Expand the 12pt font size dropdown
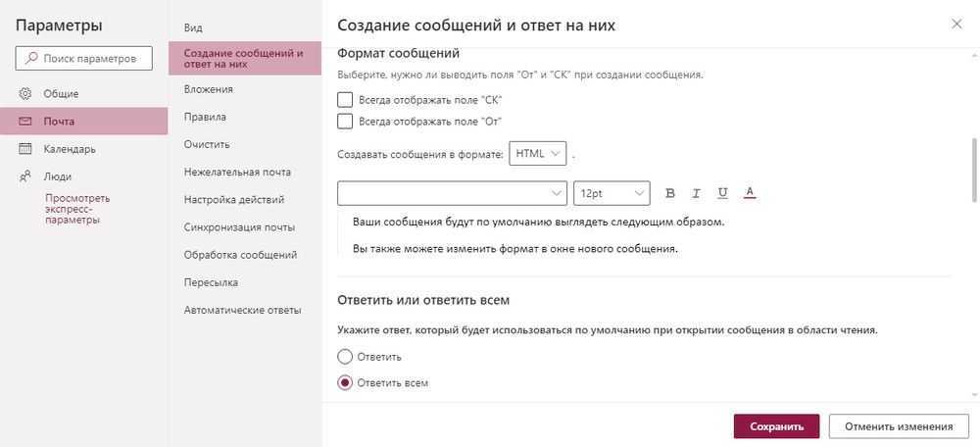The width and height of the screenshot is (980, 447). (612, 193)
